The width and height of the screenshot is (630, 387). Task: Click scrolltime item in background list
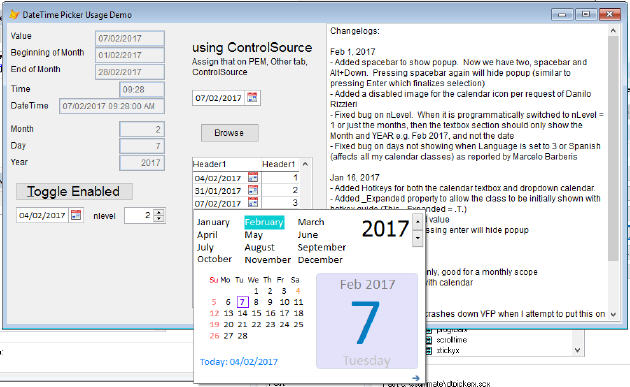click(451, 340)
